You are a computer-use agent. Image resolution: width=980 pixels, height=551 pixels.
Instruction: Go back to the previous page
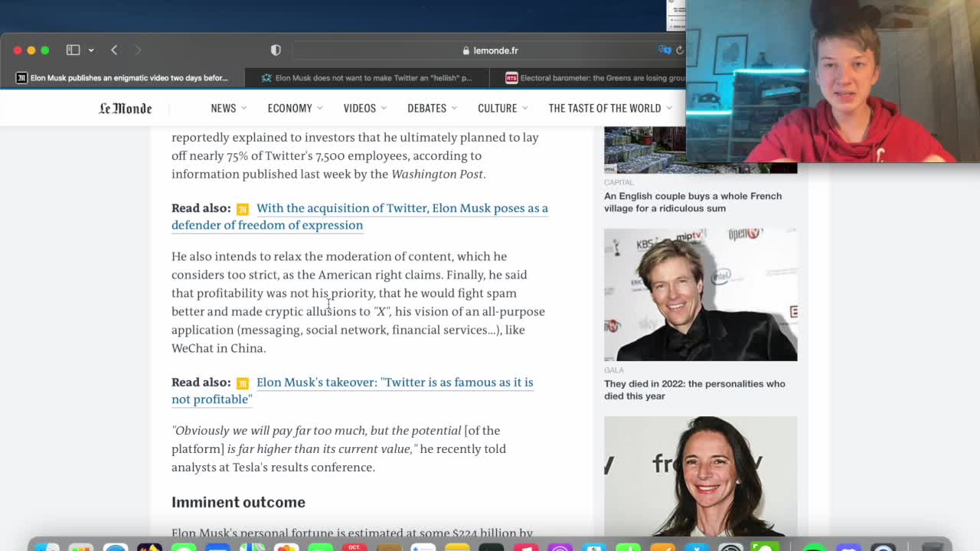coord(114,50)
